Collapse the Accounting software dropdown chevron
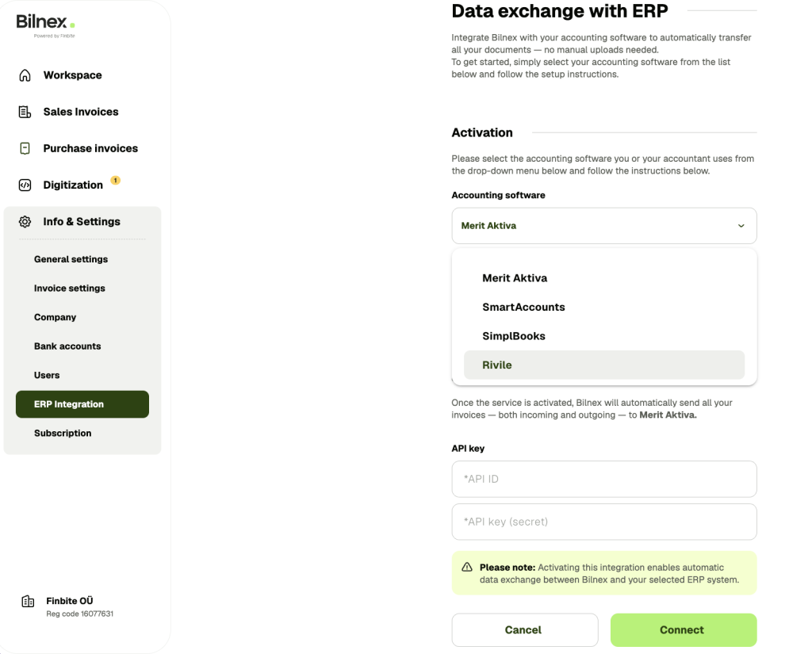812x654 pixels. (x=741, y=226)
